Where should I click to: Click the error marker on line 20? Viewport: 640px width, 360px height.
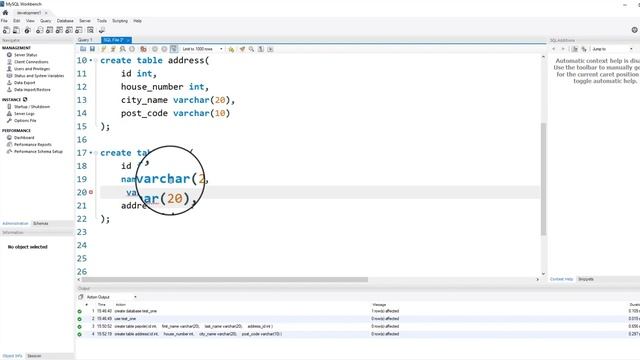[91, 192]
